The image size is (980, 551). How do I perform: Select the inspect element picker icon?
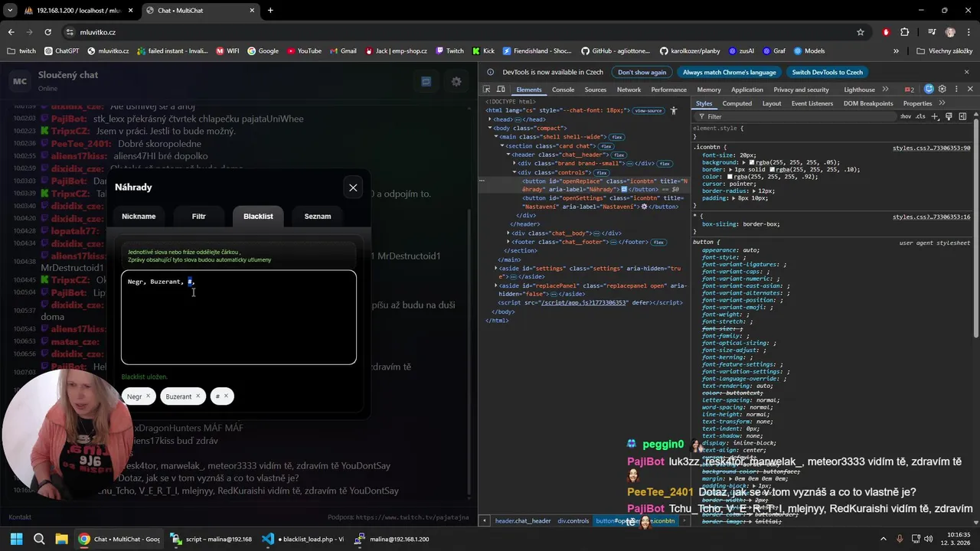tap(488, 90)
